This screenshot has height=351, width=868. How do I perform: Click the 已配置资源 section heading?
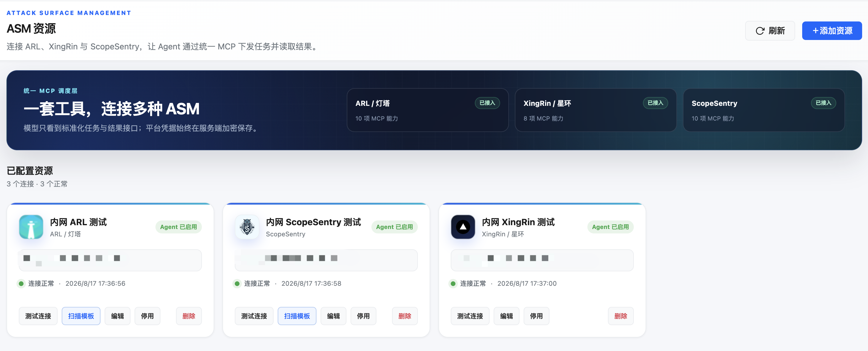[x=30, y=171]
